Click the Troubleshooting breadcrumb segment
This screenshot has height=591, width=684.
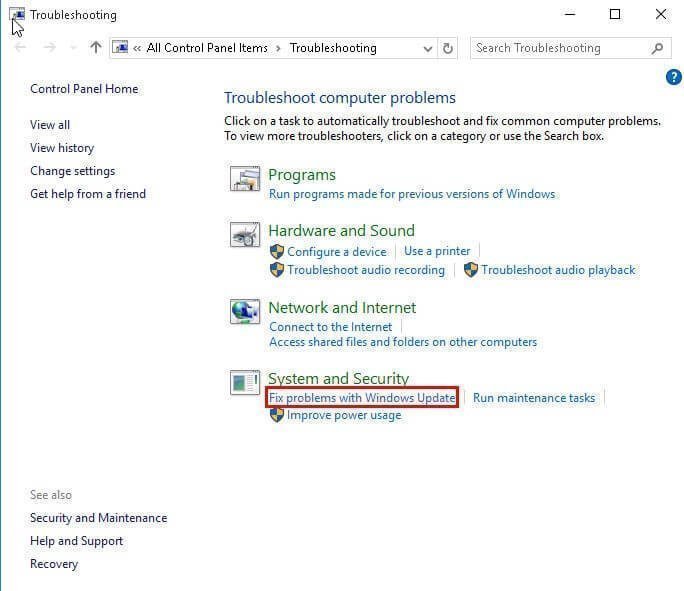(333, 48)
